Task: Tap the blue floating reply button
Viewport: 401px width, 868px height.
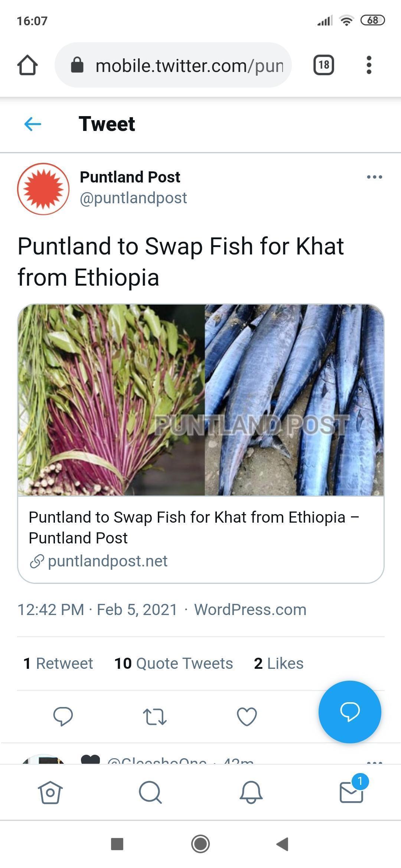Action: point(349,711)
